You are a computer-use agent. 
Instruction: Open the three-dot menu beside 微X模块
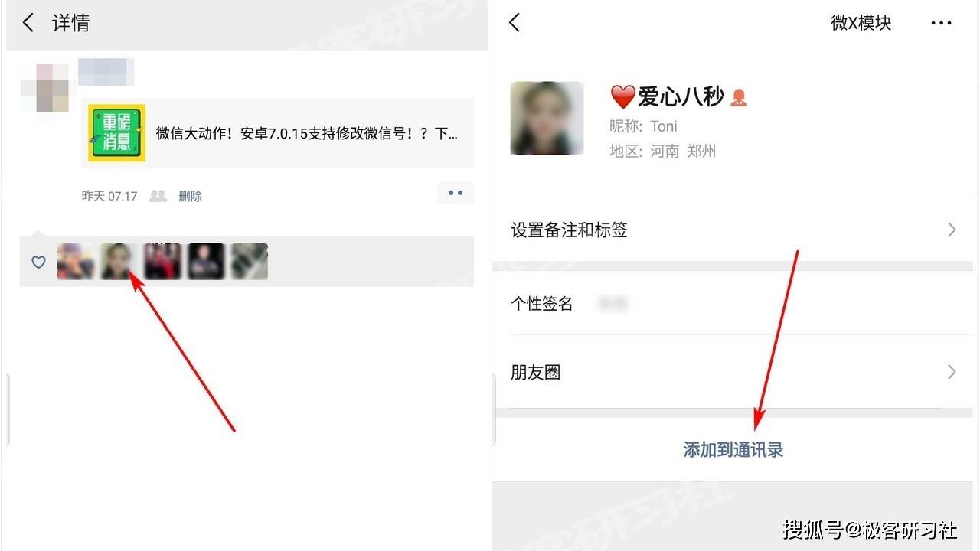point(941,23)
